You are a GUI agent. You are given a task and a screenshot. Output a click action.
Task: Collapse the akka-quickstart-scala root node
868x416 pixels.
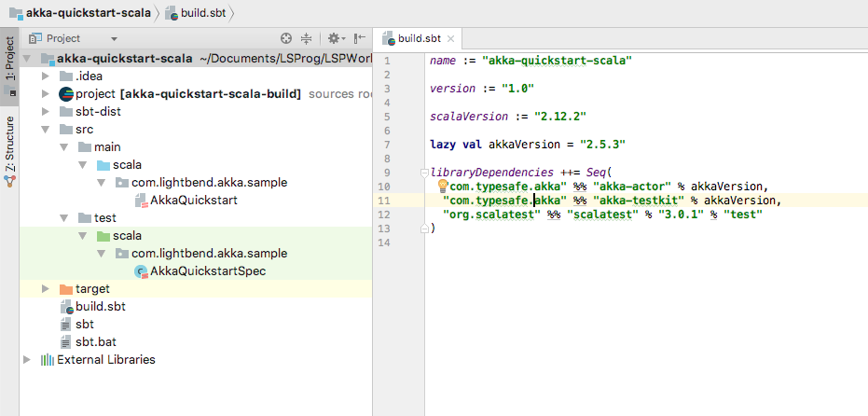(x=26, y=59)
